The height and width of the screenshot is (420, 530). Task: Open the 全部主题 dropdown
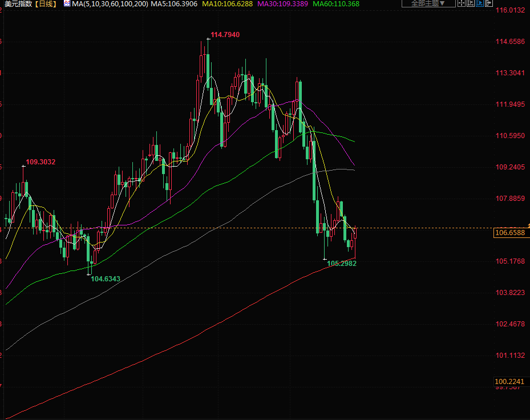point(428,3)
